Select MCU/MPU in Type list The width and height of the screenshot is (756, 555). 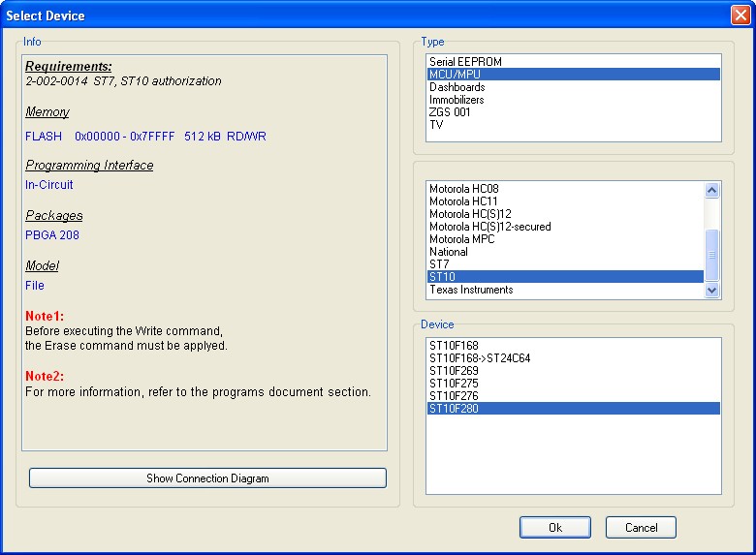point(573,75)
